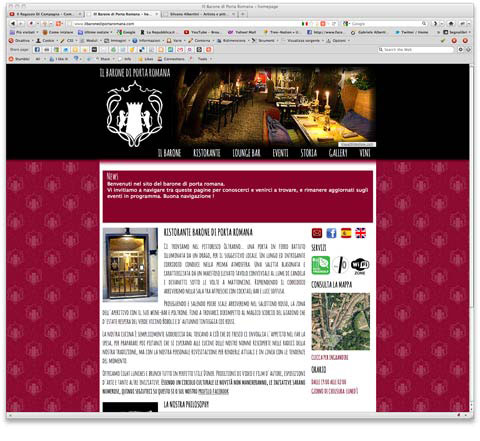Click the green checkmark validation icon
This screenshot has width=480, height=441.
443,41
